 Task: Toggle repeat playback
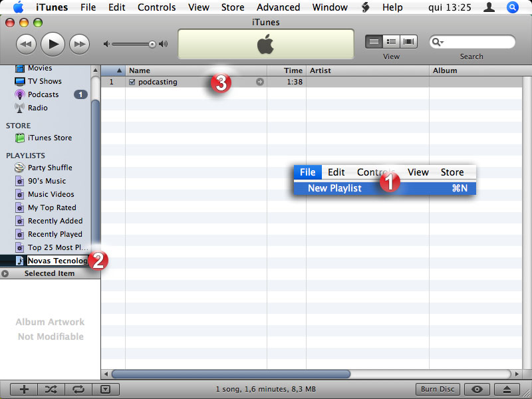pos(78,389)
